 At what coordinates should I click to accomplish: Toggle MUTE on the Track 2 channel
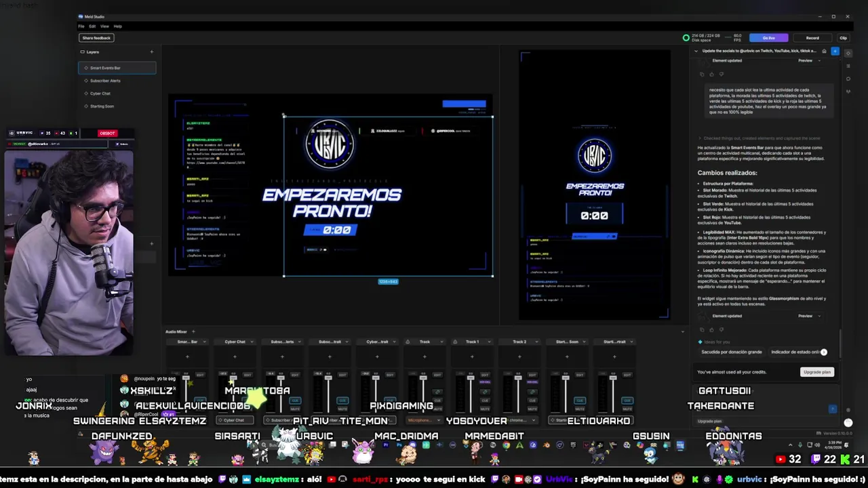pyautogui.click(x=532, y=409)
